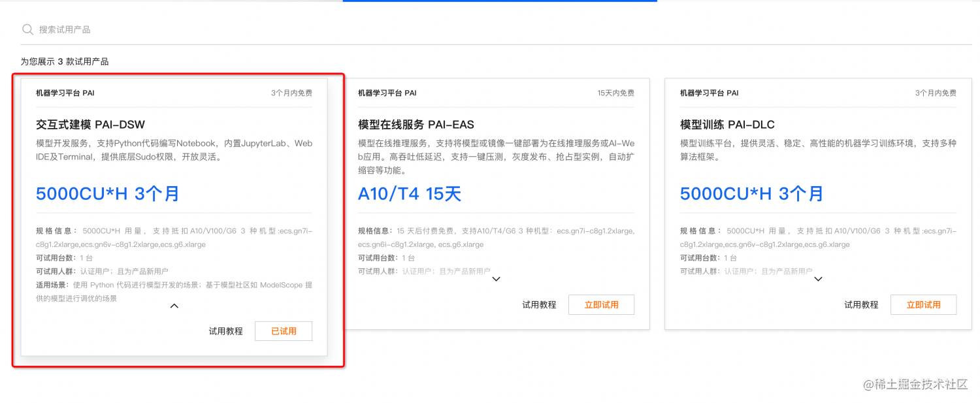The height and width of the screenshot is (403, 980).
Task: Click 可试用台数 row in PAI-DSW card
Action: [x=65, y=258]
